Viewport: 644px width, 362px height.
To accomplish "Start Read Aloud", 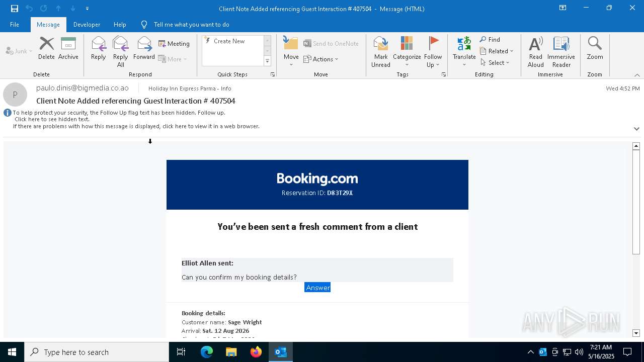I will click(x=536, y=52).
